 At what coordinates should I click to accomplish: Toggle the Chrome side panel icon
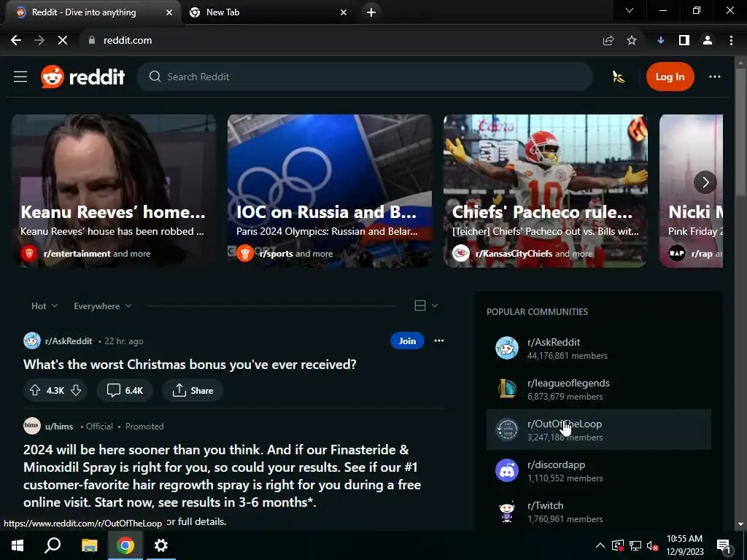coord(684,41)
